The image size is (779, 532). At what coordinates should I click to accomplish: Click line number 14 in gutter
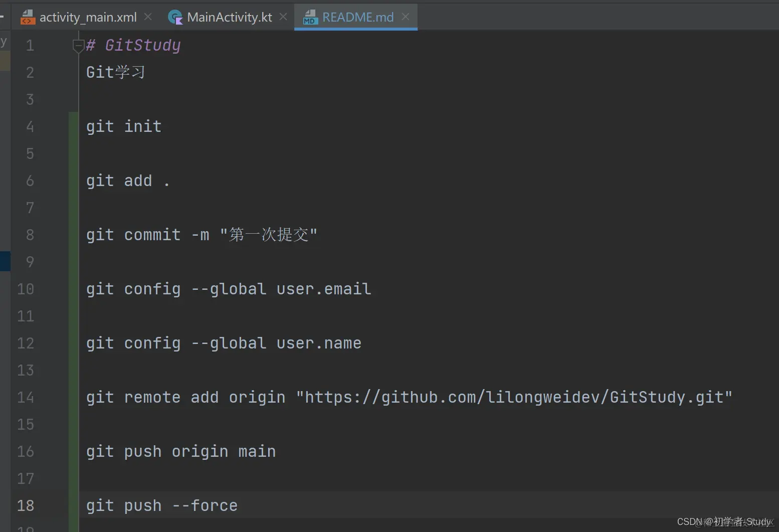(26, 397)
